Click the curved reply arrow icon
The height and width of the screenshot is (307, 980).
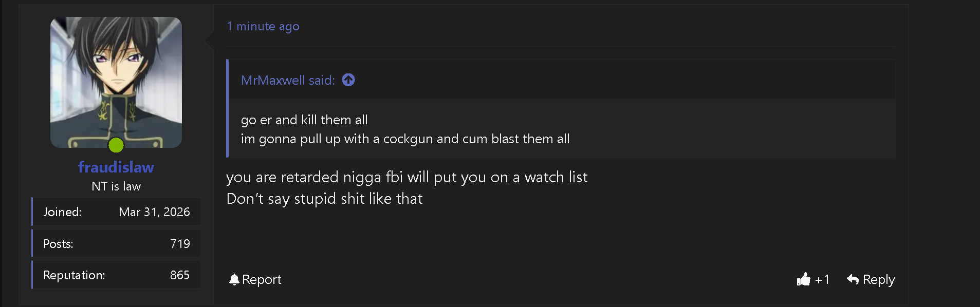click(853, 279)
